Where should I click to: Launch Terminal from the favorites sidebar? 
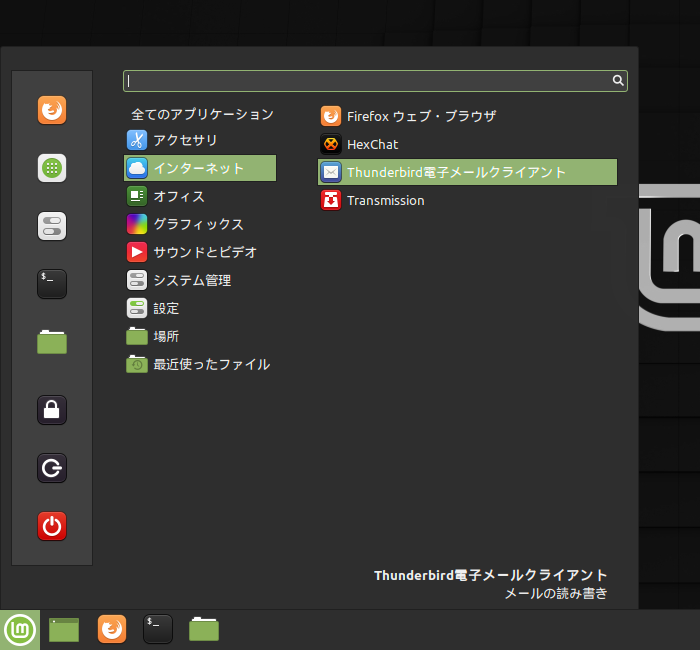click(52, 284)
